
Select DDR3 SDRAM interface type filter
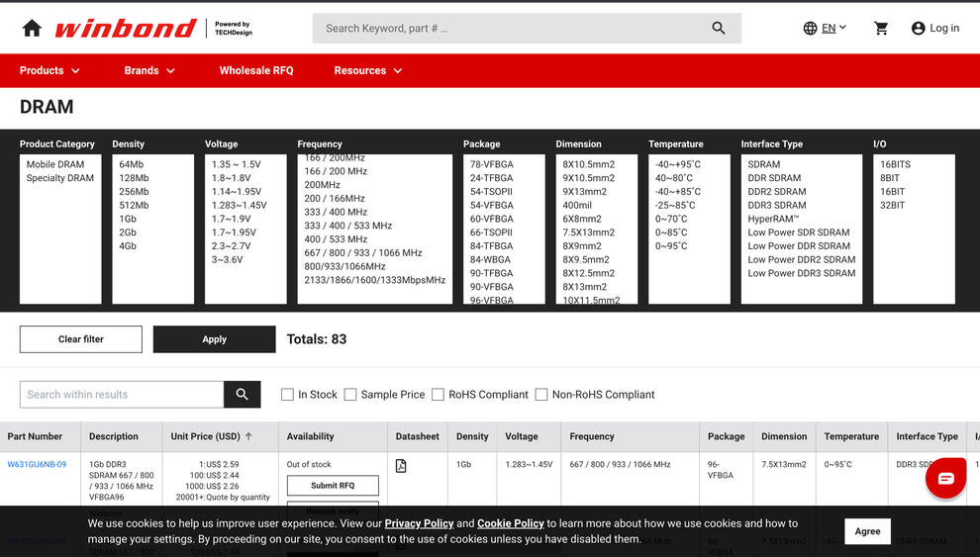point(777,206)
